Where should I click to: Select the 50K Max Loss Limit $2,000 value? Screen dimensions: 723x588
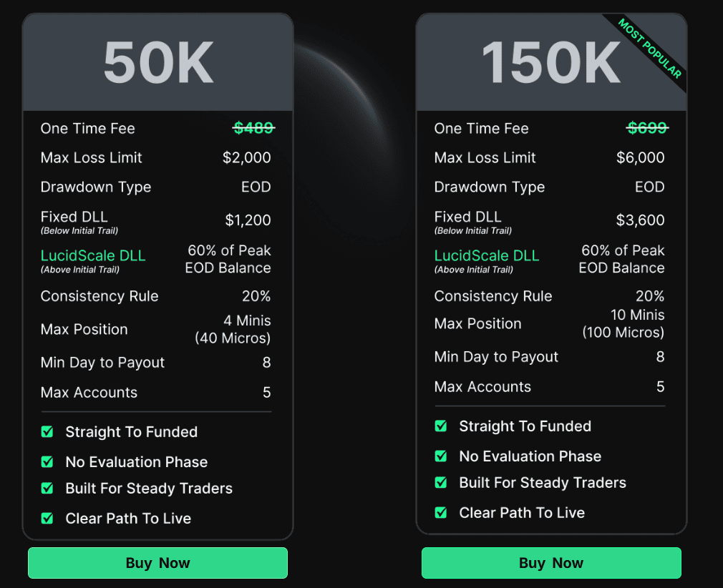[247, 157]
